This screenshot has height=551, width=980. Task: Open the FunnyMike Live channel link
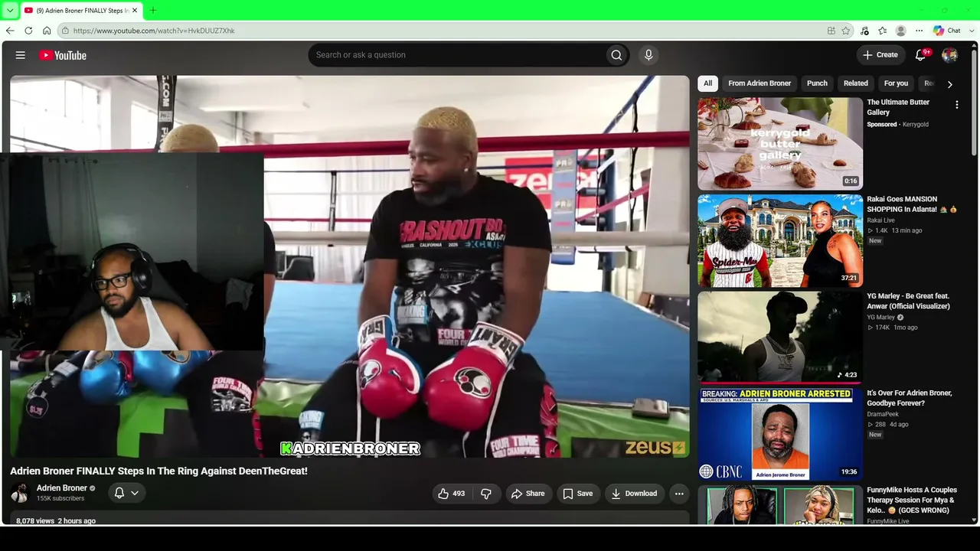coord(888,521)
